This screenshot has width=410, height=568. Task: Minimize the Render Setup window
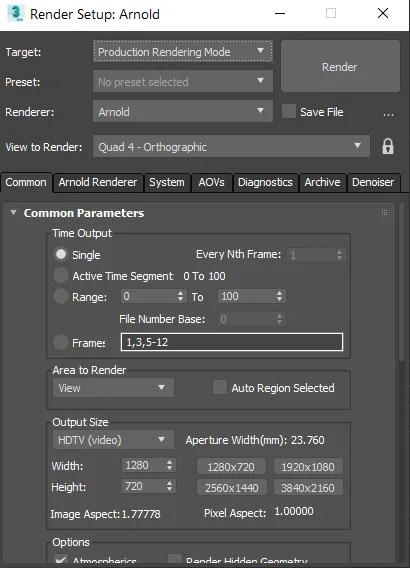click(x=280, y=13)
